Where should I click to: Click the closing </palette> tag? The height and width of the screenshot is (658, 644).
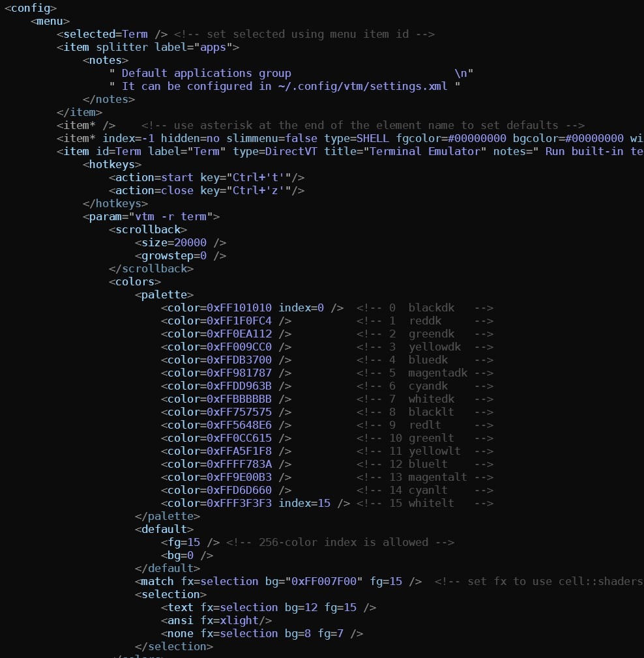(168, 516)
